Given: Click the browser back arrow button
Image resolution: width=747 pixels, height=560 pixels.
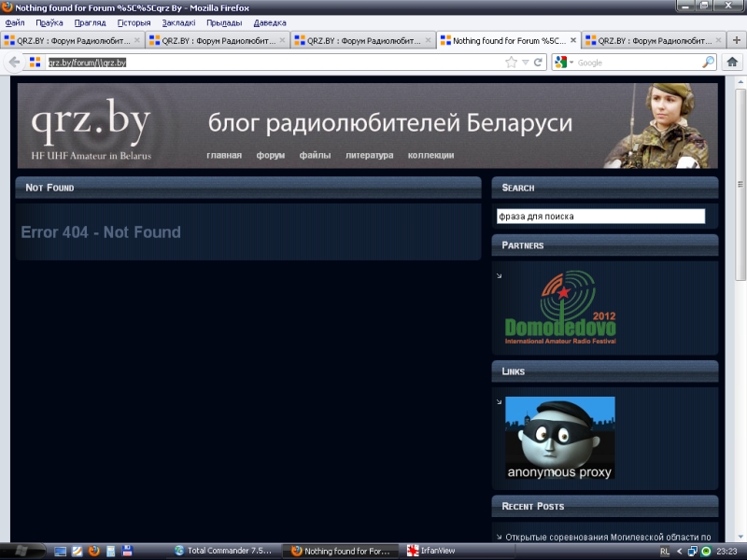Looking at the screenshot, I should (14, 63).
